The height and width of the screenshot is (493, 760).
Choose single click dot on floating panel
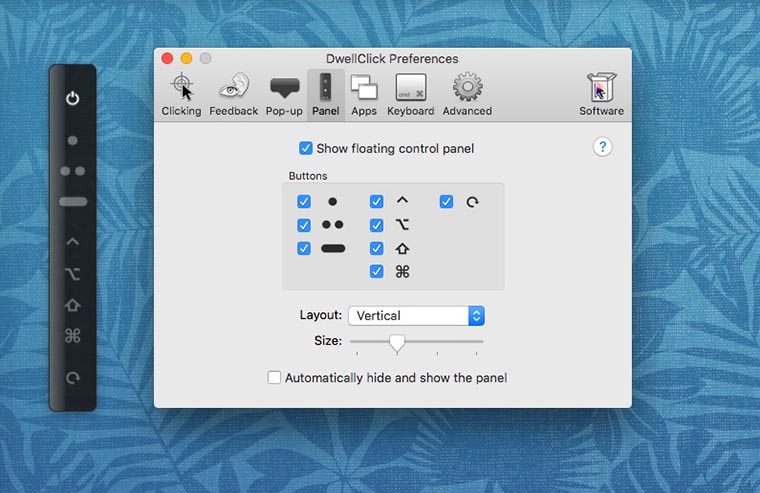[x=73, y=141]
